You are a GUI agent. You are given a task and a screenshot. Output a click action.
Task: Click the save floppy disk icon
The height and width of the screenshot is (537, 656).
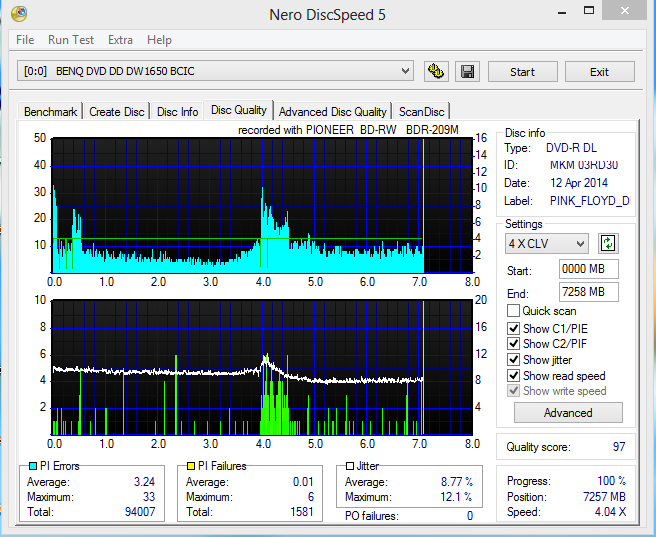click(467, 72)
